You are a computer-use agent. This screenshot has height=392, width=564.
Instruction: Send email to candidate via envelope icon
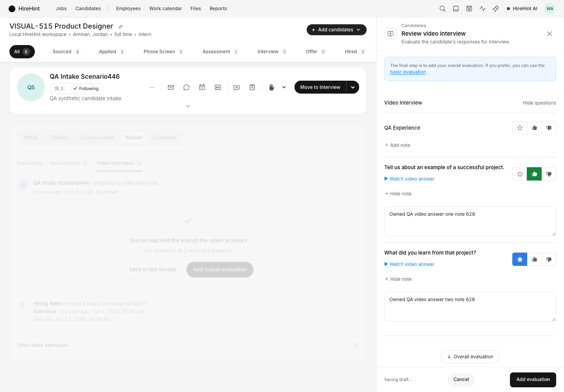click(x=171, y=87)
